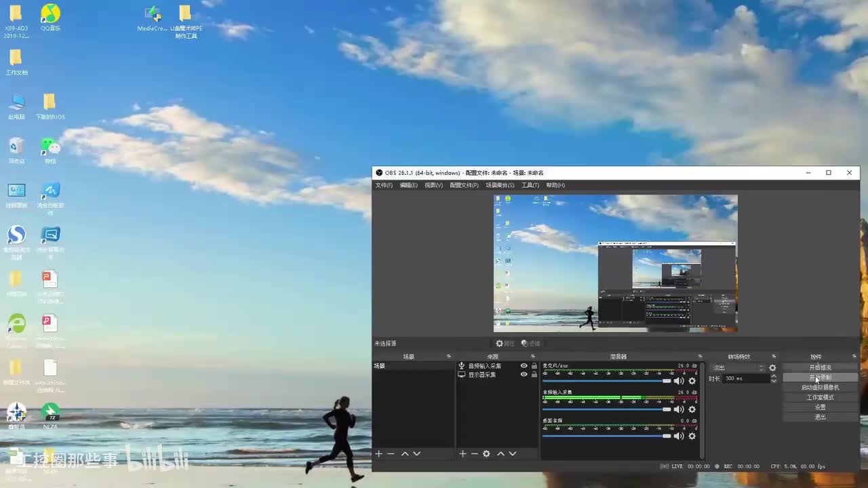Select the 场景 entry in scenes list
The height and width of the screenshot is (488, 868).
413,366
